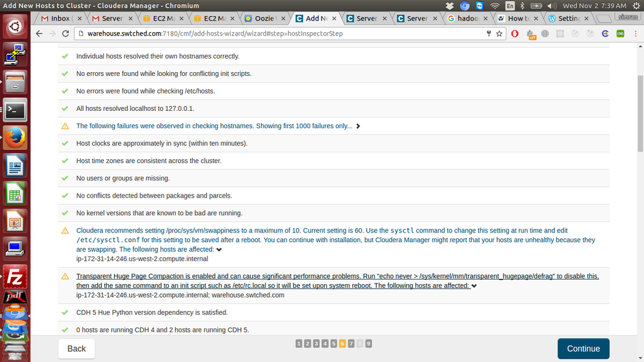Open the red Adblock extension icon
This screenshot has width=644, height=362.
514,33
